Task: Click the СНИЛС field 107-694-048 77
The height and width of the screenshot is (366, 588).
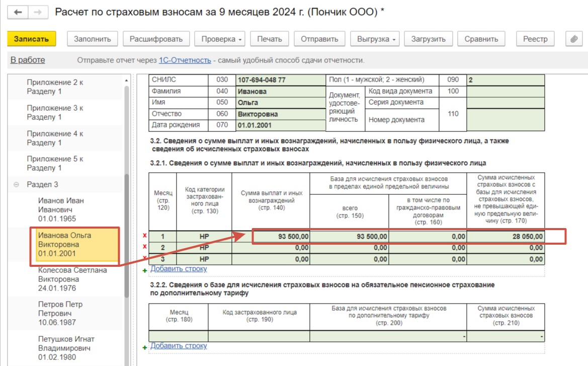Action: 281,80
